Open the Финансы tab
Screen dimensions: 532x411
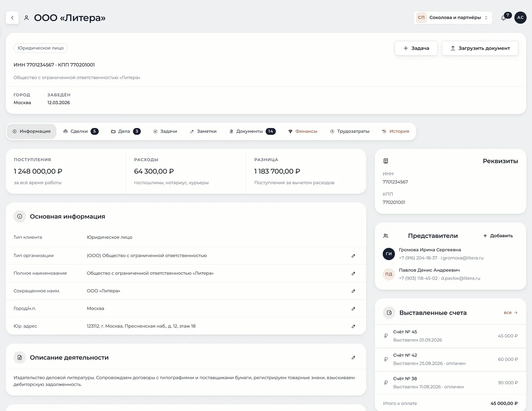coord(303,131)
